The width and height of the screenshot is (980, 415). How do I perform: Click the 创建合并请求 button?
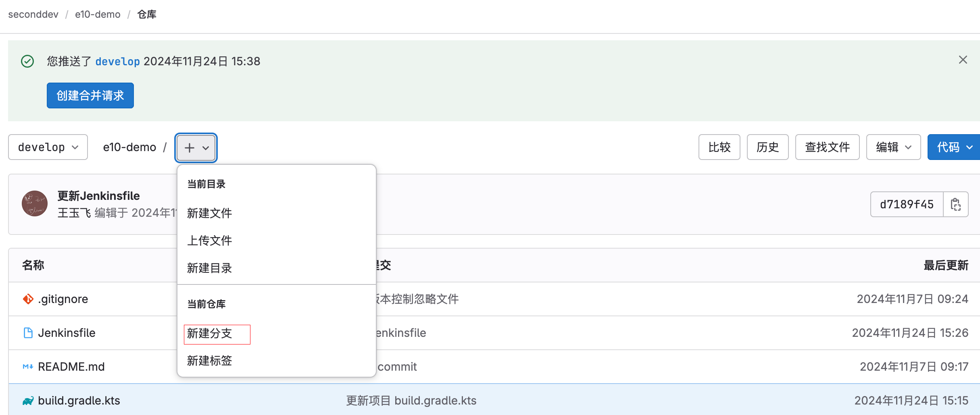pos(90,95)
